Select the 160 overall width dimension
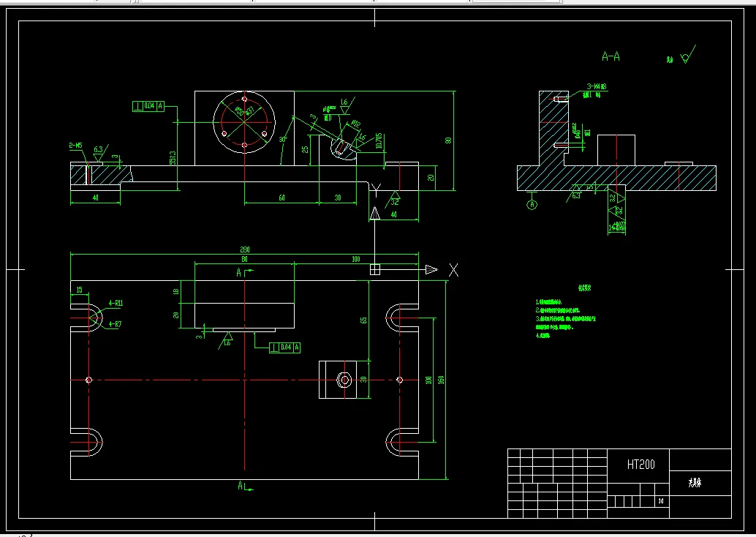This screenshot has width=756, height=537. point(441,380)
